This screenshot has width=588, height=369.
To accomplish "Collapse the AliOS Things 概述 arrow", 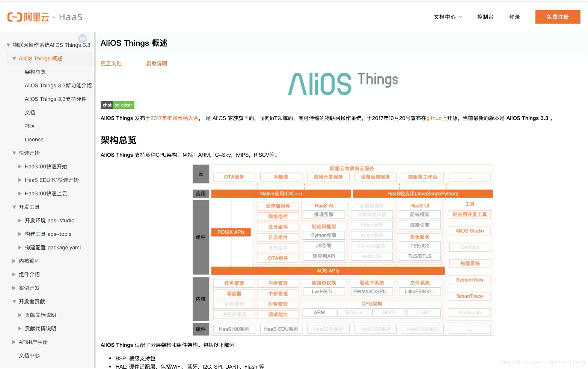I will click(14, 58).
